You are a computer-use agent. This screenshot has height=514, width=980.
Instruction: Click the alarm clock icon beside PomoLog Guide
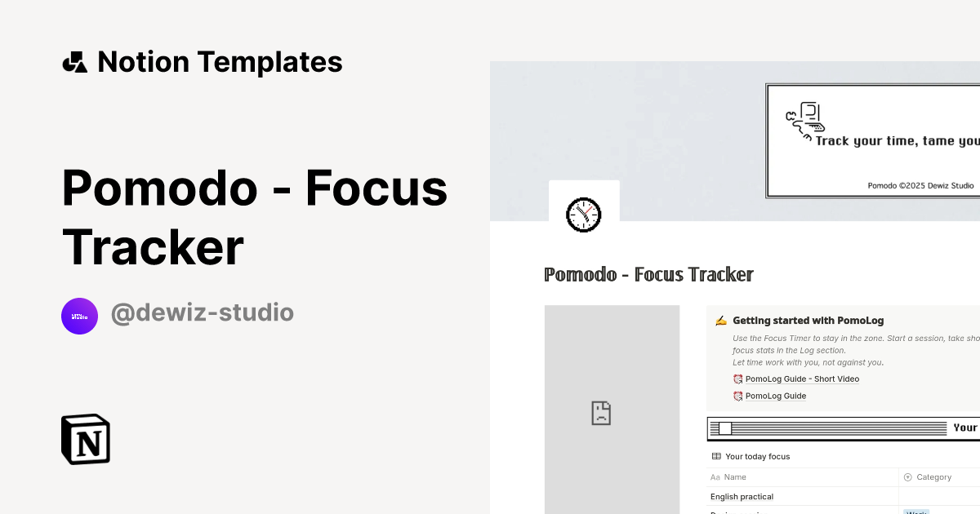tap(738, 396)
